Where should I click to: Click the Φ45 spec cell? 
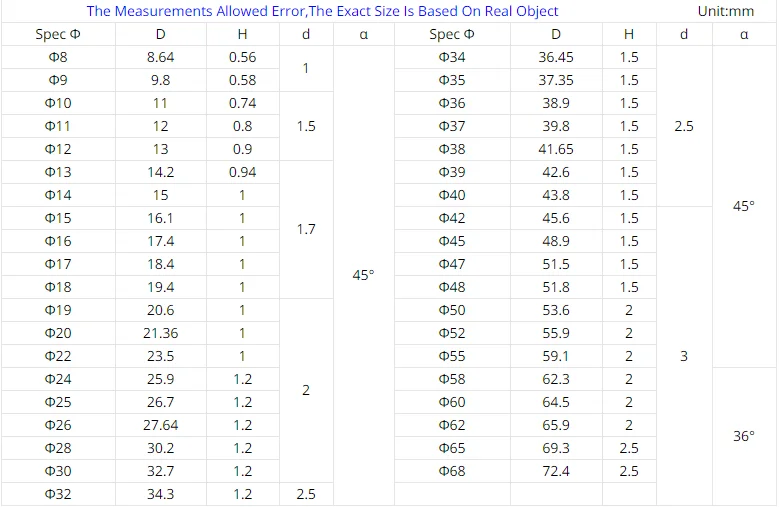point(452,241)
